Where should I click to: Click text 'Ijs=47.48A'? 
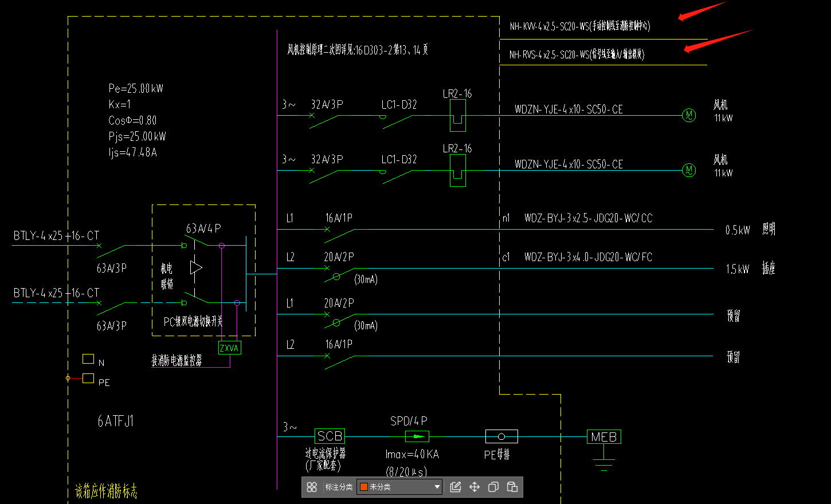(132, 152)
